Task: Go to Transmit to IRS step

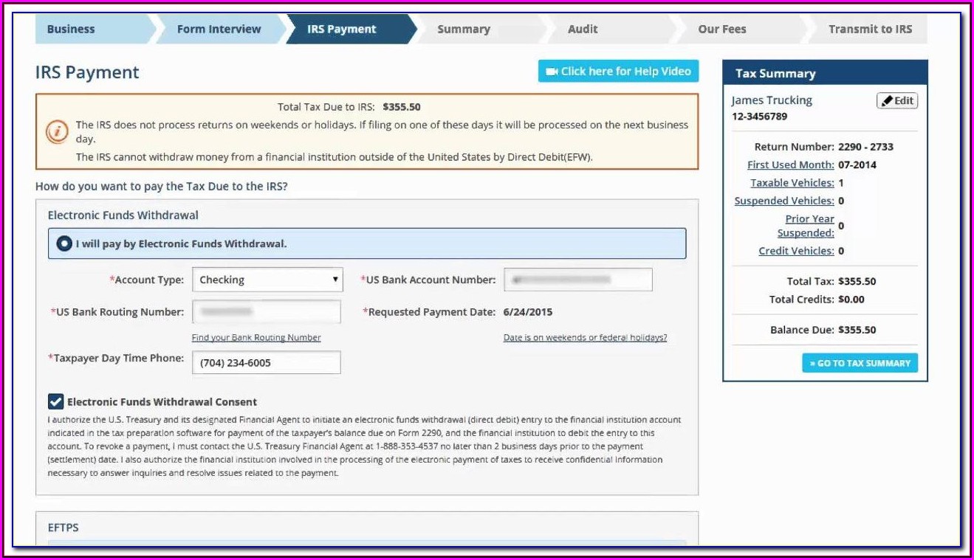Action: (x=870, y=30)
